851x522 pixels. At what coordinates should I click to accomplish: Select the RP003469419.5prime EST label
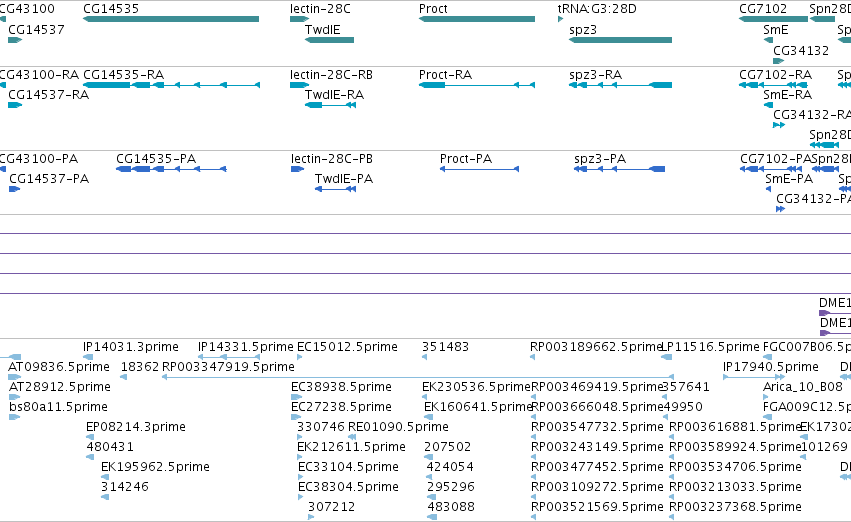tap(597, 386)
